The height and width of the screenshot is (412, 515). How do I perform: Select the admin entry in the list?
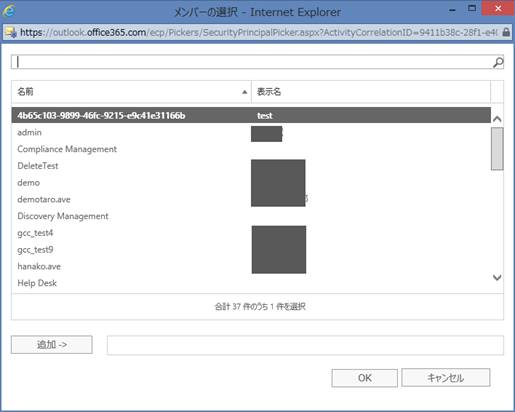point(251,132)
